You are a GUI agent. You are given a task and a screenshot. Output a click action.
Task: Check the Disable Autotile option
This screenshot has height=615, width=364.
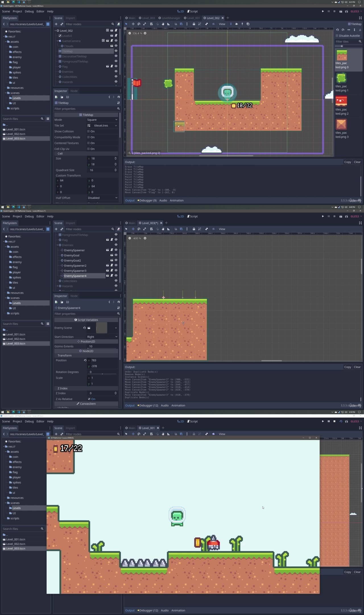pos(337,36)
